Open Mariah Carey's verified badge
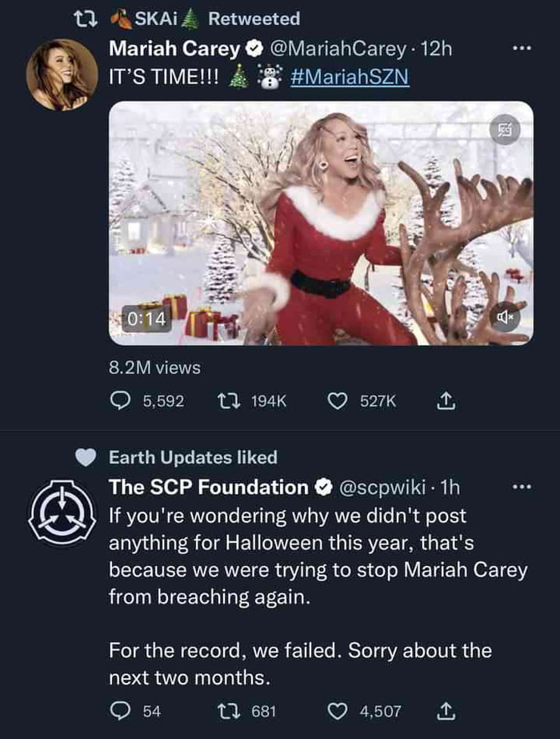Image resolution: width=560 pixels, height=739 pixels. click(x=254, y=47)
